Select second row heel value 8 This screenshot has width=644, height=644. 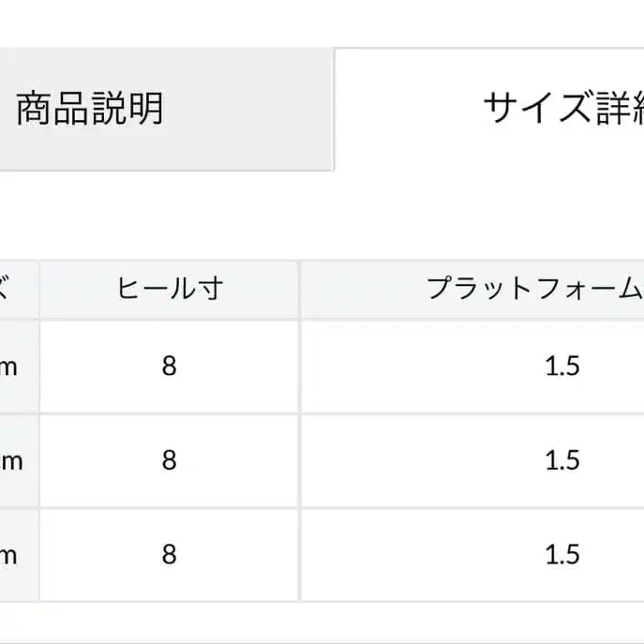(x=169, y=460)
